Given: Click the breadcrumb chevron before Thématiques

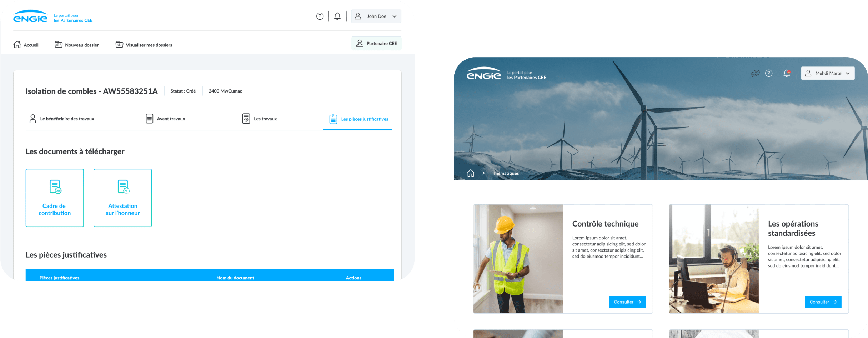Looking at the screenshot, I should pyautogui.click(x=483, y=173).
